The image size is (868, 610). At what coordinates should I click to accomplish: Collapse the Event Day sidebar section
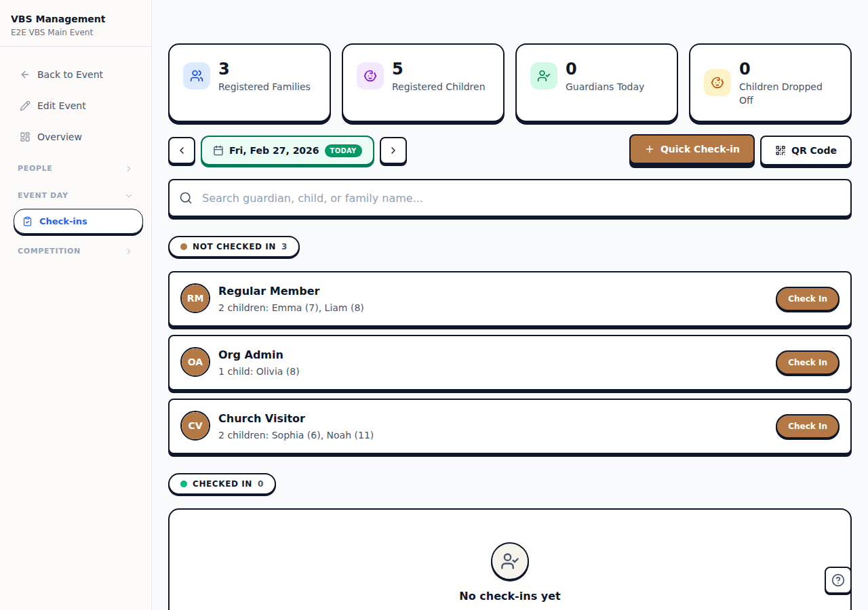click(x=75, y=195)
